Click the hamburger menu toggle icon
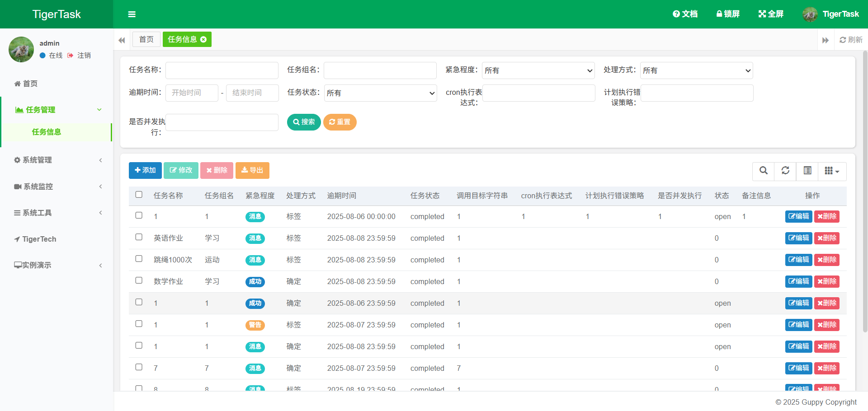868x411 pixels. [132, 14]
